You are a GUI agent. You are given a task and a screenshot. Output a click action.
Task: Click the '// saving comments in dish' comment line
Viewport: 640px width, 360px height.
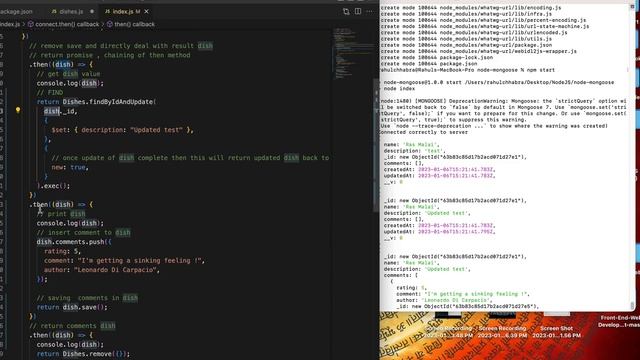pyautogui.click(x=87, y=298)
